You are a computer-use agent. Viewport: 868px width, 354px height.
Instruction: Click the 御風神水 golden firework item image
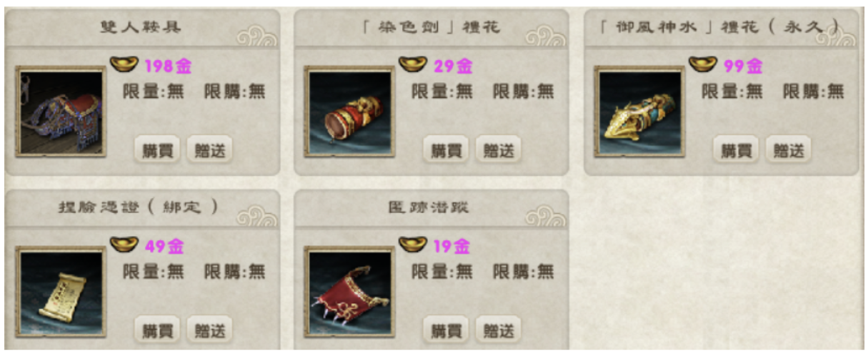639,112
